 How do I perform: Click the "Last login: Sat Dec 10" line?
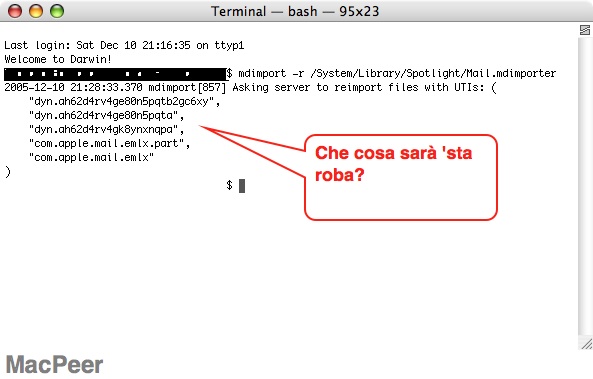point(124,45)
